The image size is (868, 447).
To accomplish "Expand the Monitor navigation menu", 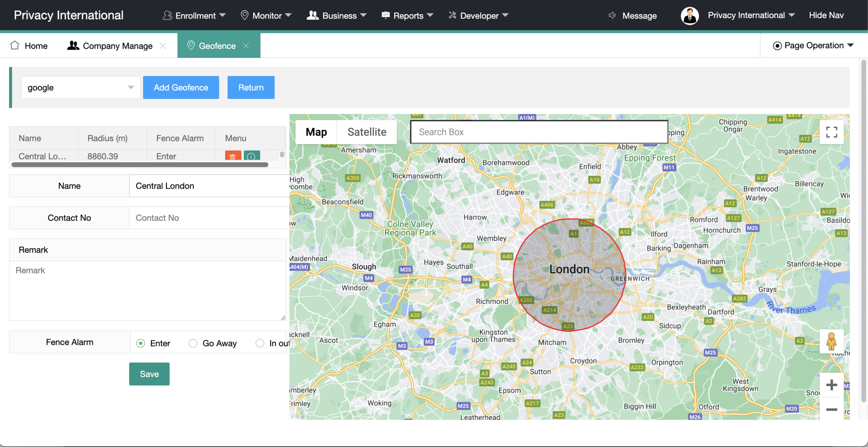I will coord(266,16).
